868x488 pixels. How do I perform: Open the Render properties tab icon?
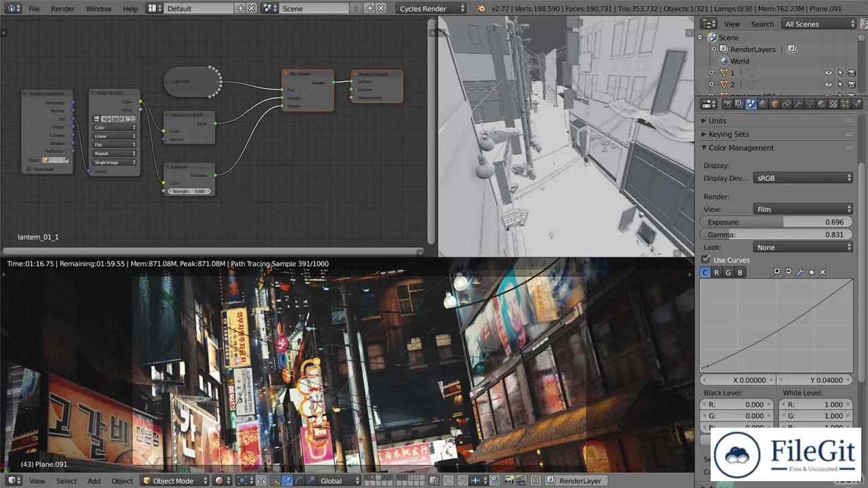coord(728,104)
